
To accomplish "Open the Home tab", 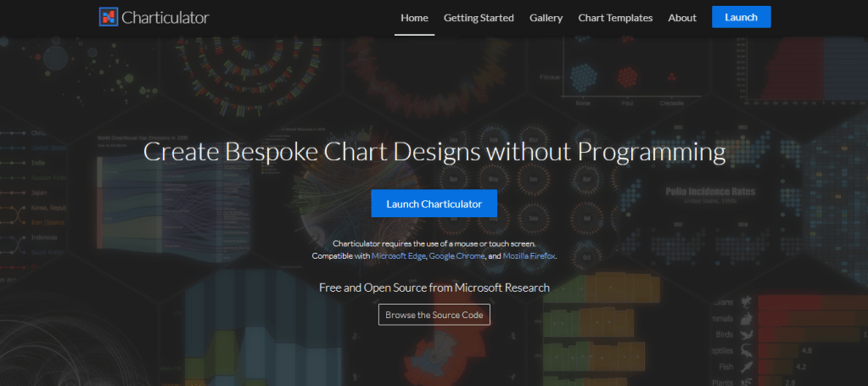I will point(414,18).
